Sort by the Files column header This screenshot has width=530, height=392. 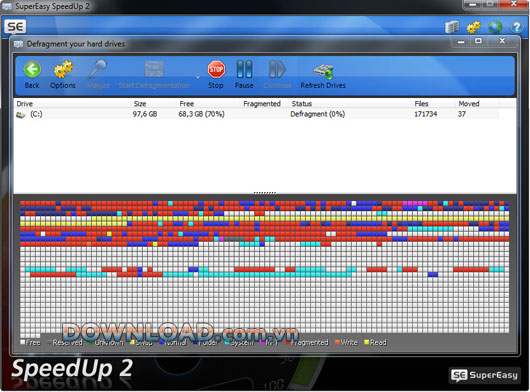click(x=421, y=104)
